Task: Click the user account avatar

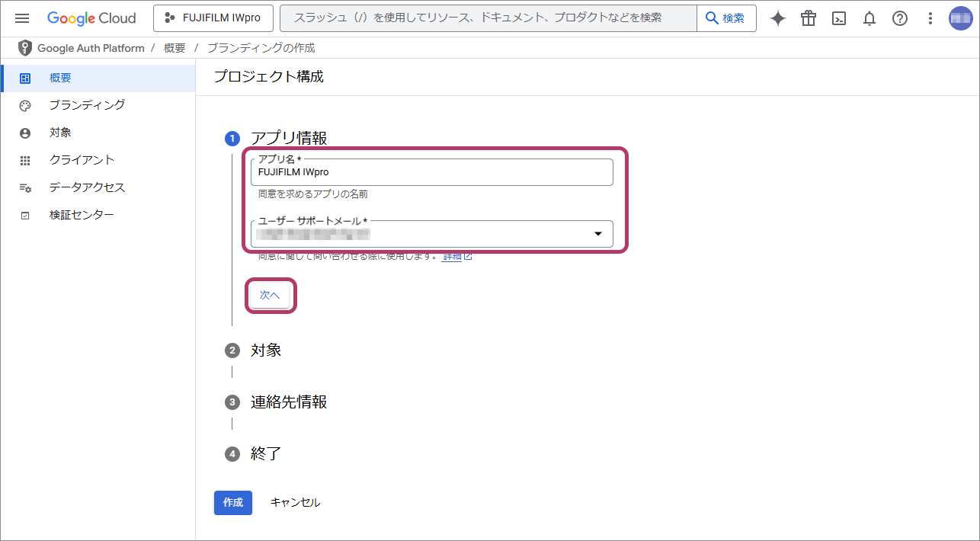Action: click(960, 18)
